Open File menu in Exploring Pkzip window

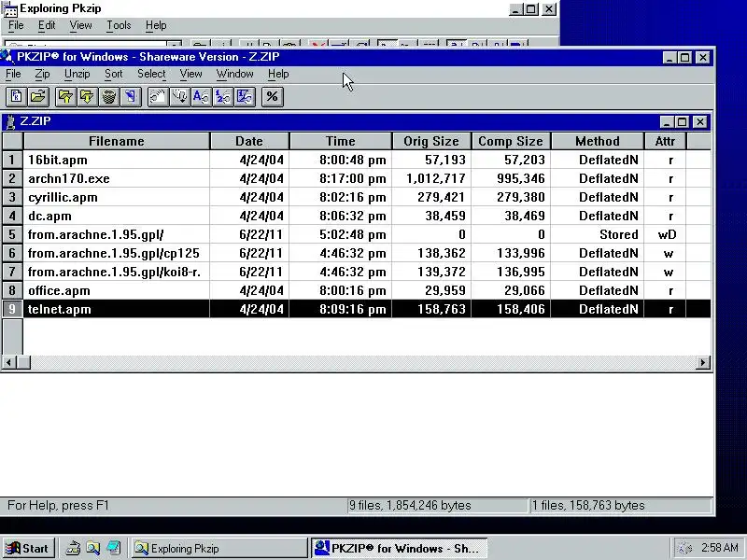[x=16, y=25]
